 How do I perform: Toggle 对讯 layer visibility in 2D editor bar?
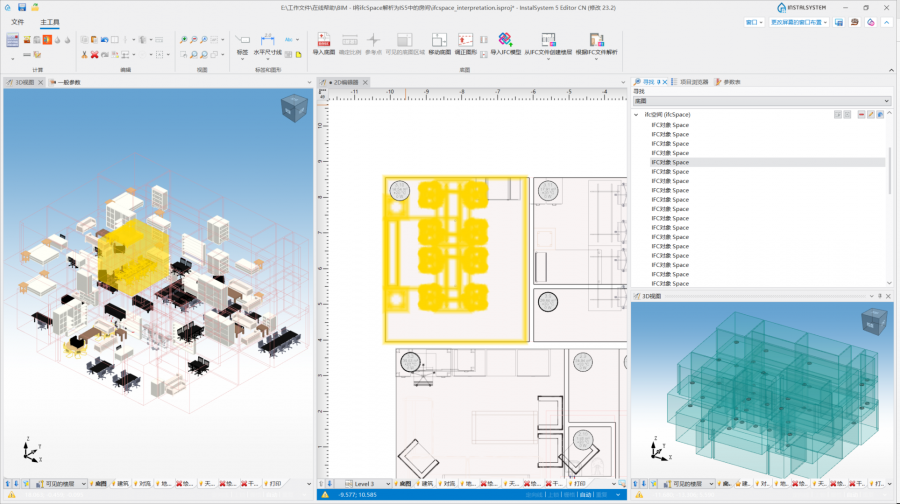click(x=441, y=484)
